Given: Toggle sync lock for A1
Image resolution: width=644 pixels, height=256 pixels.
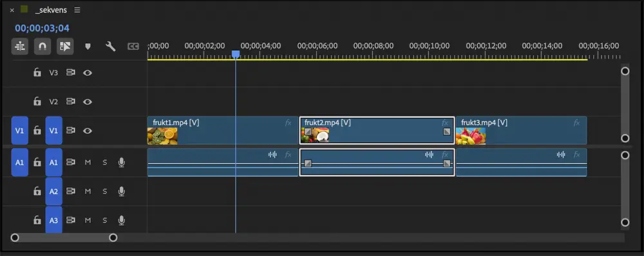Looking at the screenshot, I should point(71,163).
